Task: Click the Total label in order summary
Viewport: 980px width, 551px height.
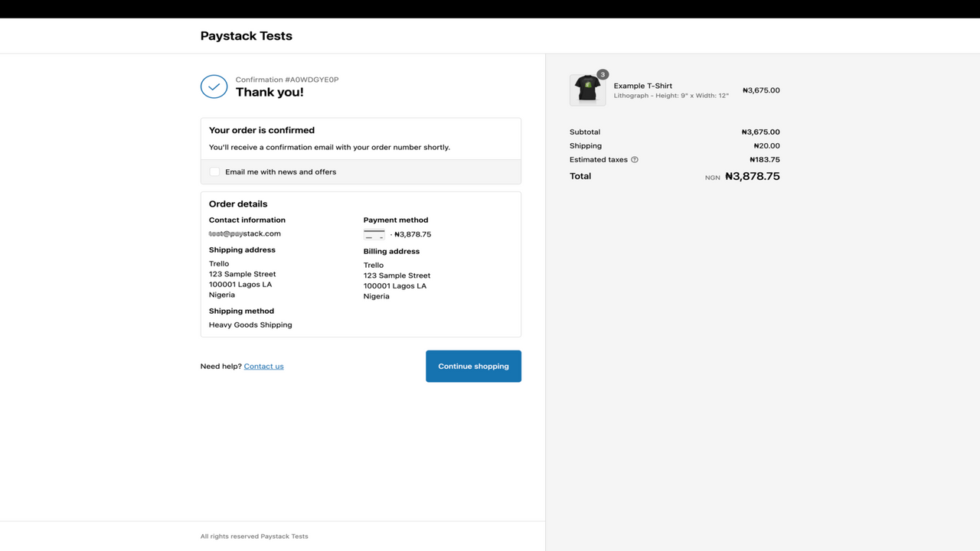Action: pyautogui.click(x=580, y=176)
